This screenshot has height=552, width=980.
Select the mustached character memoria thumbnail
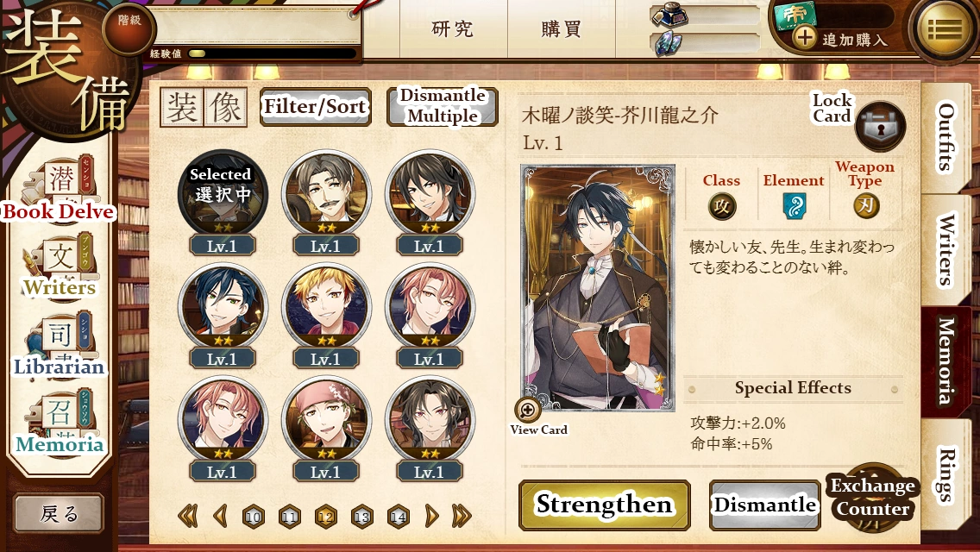(326, 192)
